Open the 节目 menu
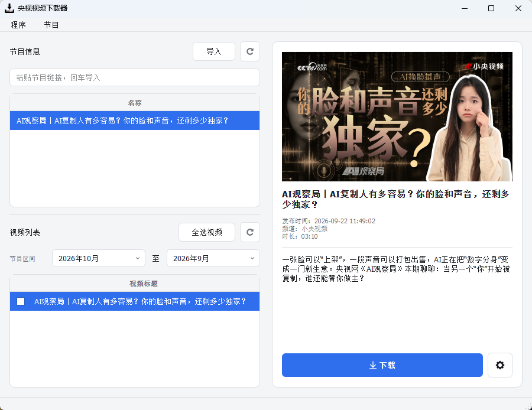This screenshot has height=410, width=532. point(51,25)
